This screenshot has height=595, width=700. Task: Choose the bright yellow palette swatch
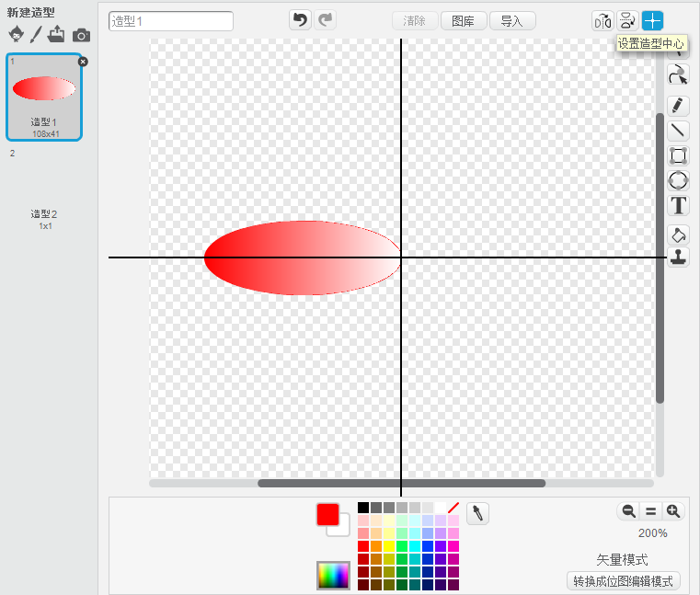pos(389,546)
